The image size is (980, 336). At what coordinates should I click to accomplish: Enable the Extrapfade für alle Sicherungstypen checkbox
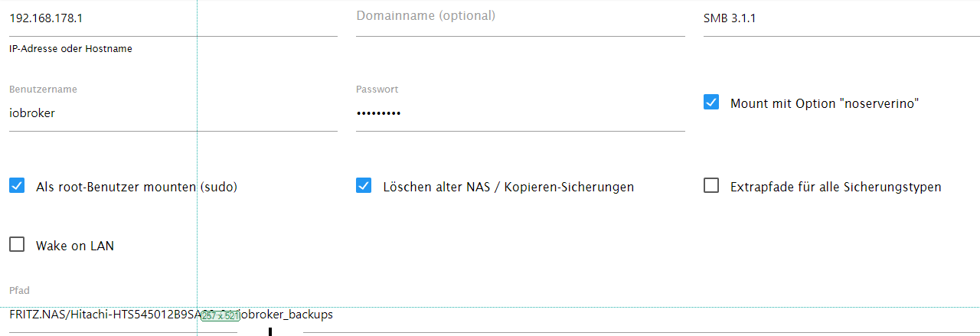[711, 185]
